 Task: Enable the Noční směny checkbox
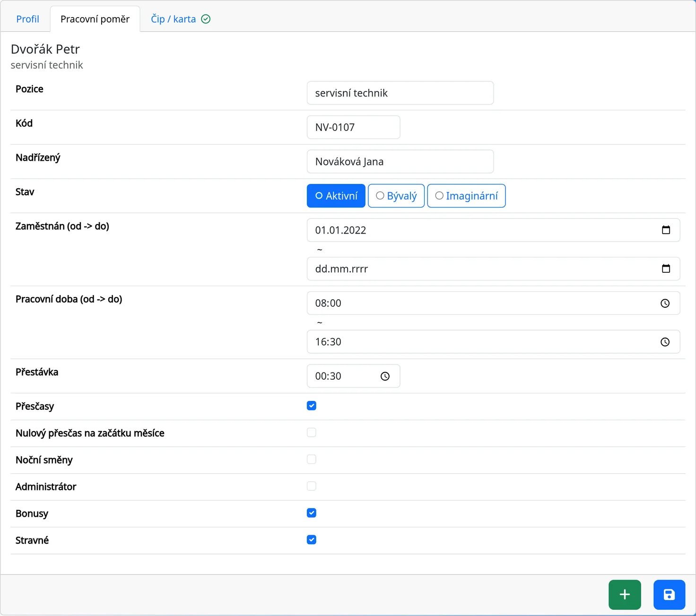pos(312,459)
